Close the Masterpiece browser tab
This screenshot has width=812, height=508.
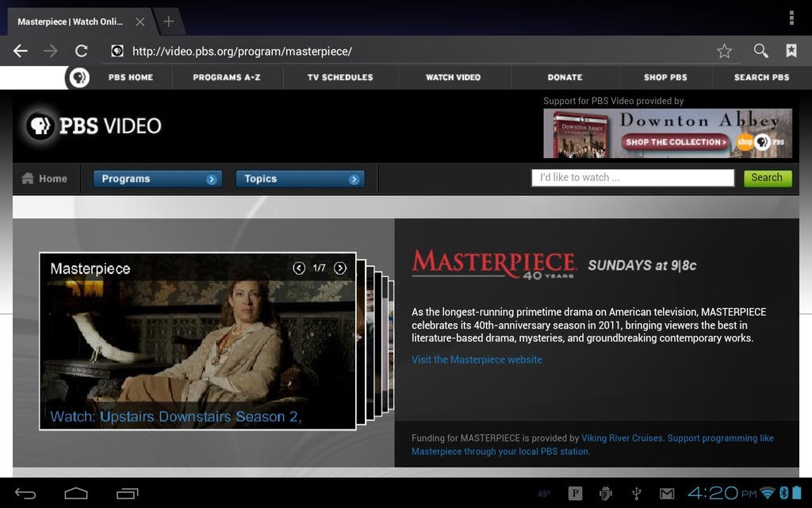click(x=140, y=21)
